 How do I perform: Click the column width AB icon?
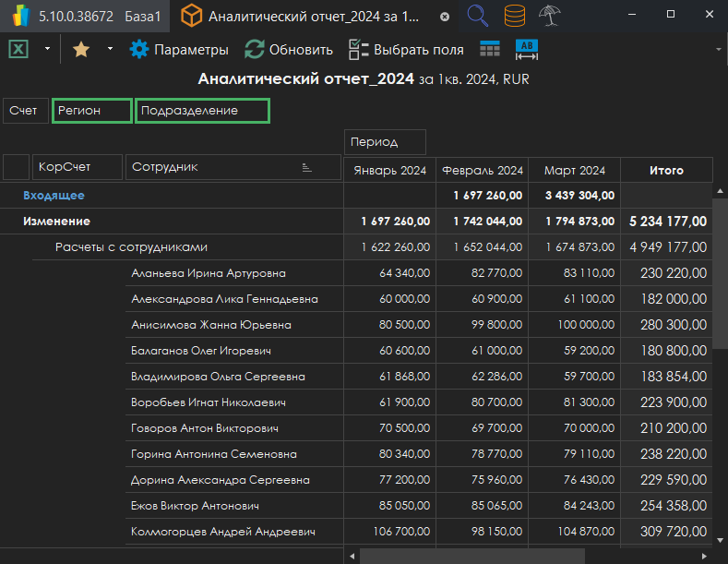(527, 50)
